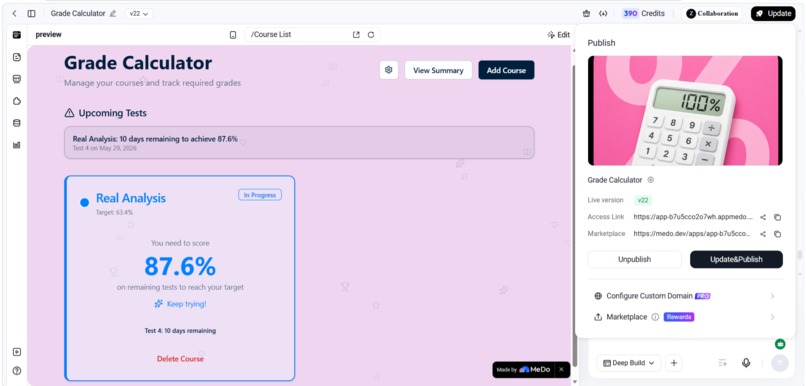The image size is (806, 386).
Task: Click the Unpublish button
Action: pyautogui.click(x=634, y=260)
